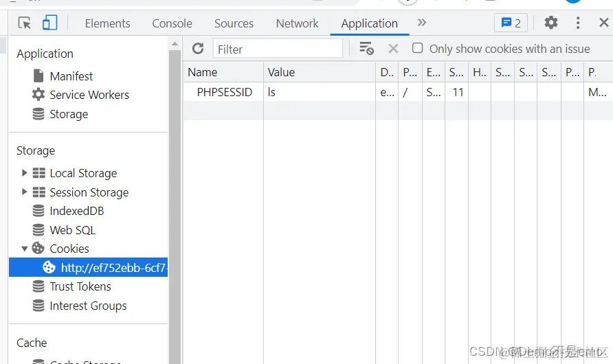Select the Application tab
The height and width of the screenshot is (364, 613).
tap(370, 23)
